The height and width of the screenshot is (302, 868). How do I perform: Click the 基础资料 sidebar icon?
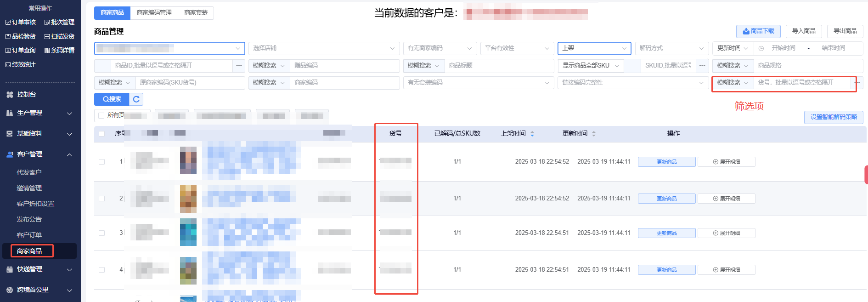click(10, 133)
